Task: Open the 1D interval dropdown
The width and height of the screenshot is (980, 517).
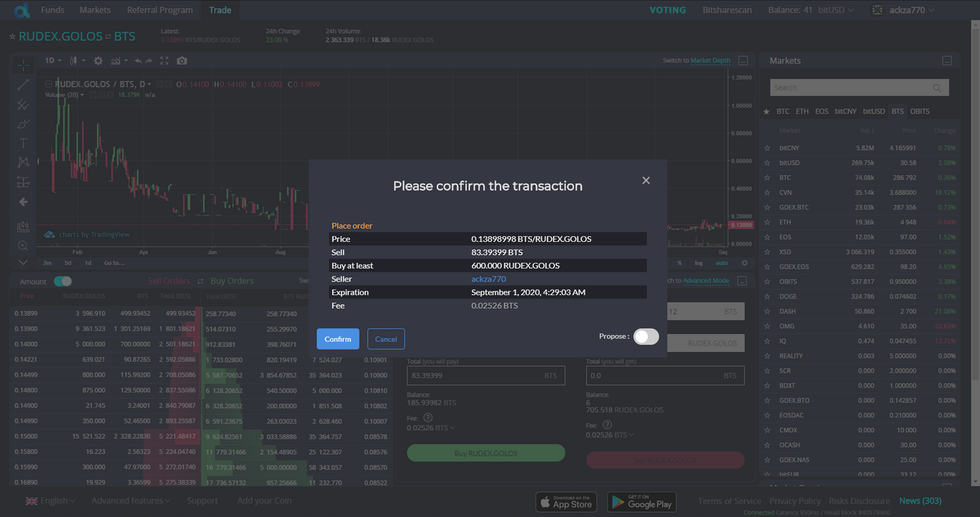Action: (52, 61)
